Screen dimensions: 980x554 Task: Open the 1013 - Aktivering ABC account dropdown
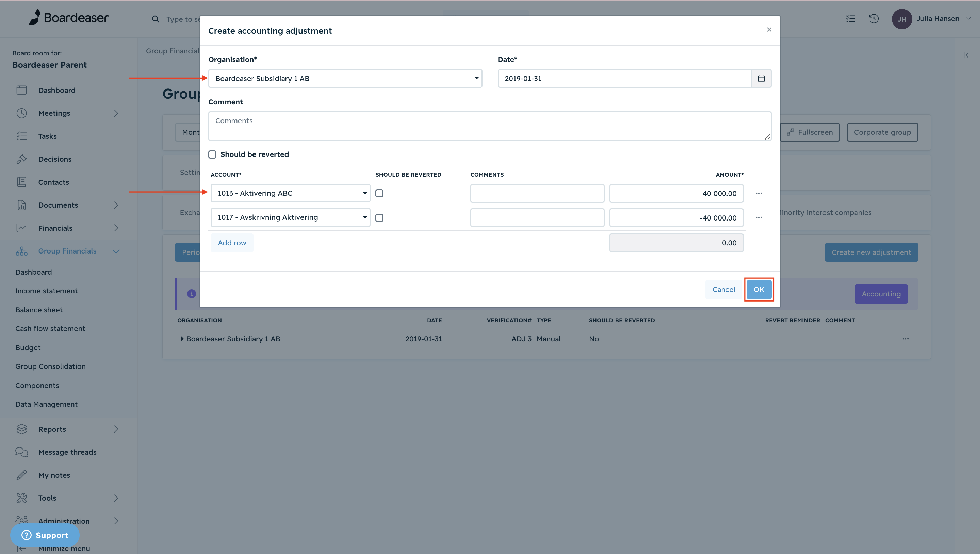point(290,193)
